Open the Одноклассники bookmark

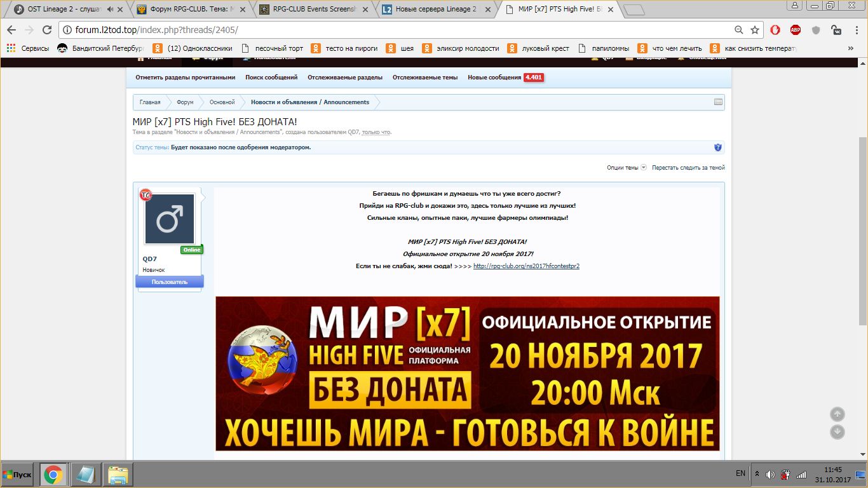[193, 48]
